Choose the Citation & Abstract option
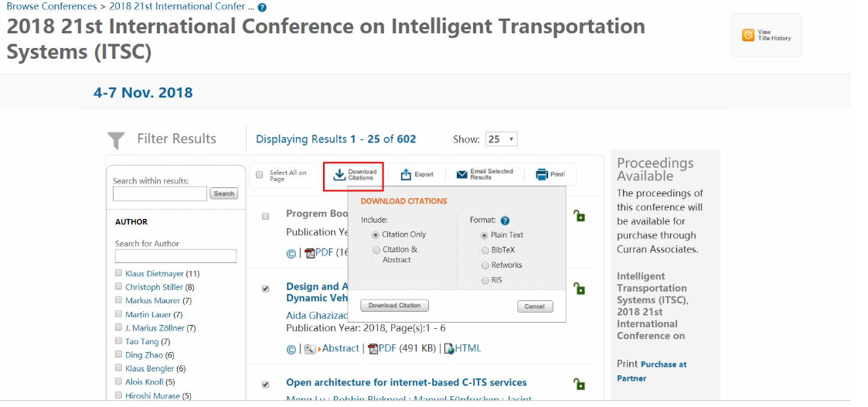The height and width of the screenshot is (407, 868). [376, 250]
